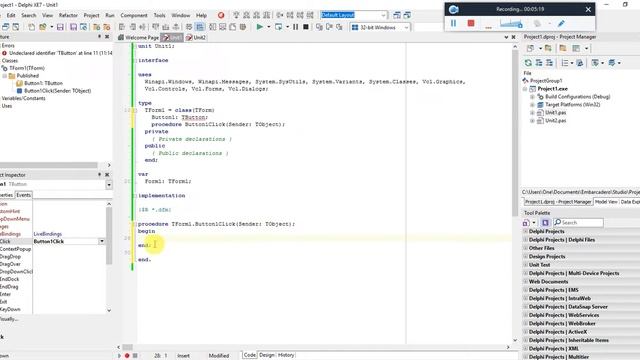Close the Structure panel
This screenshot has height=360, width=640.
(x=107, y=37)
